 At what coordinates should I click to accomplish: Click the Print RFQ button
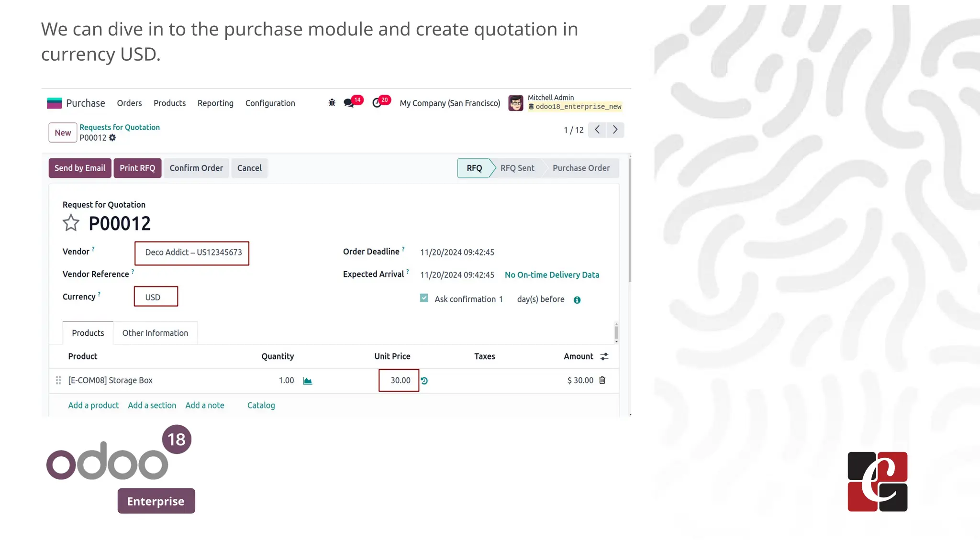coord(137,168)
